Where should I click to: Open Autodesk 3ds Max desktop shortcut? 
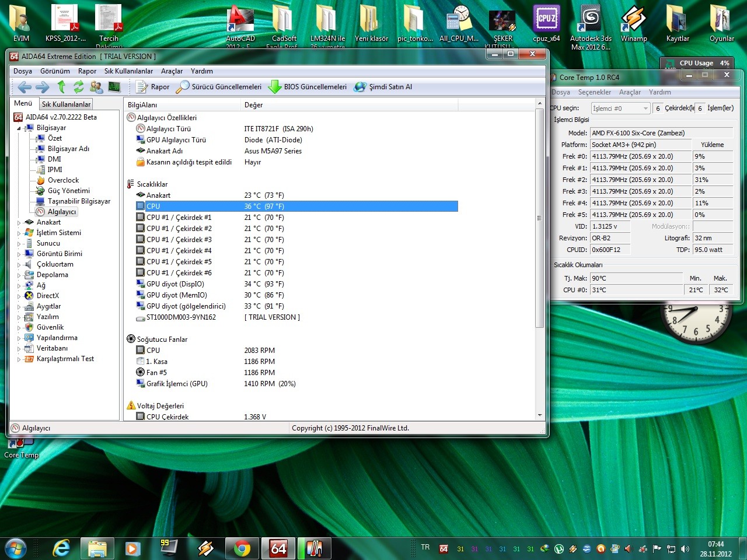pyautogui.click(x=591, y=27)
